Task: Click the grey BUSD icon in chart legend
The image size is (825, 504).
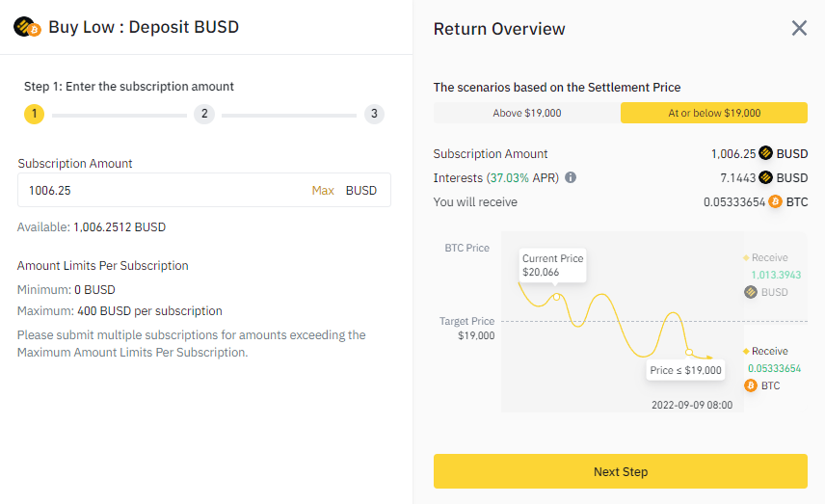Action: coord(751,292)
